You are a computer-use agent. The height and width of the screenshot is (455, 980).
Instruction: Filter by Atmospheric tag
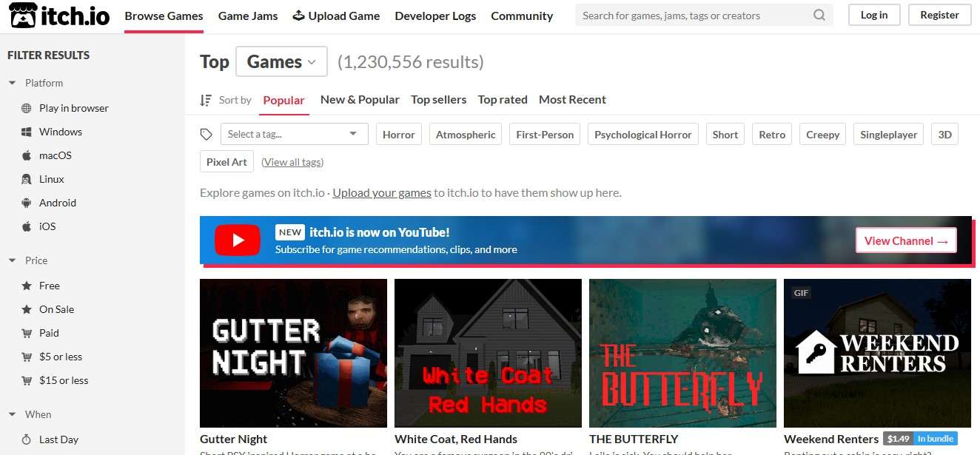[x=466, y=135]
